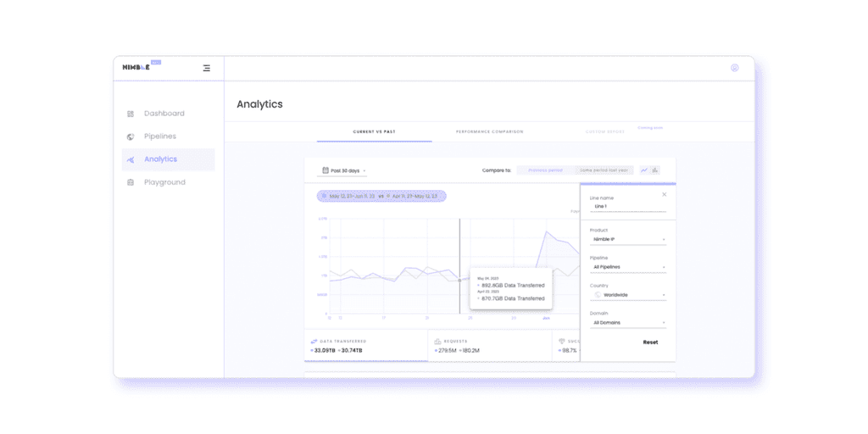Compare to Same period last year
The height and width of the screenshot is (434, 868).
pos(604,170)
